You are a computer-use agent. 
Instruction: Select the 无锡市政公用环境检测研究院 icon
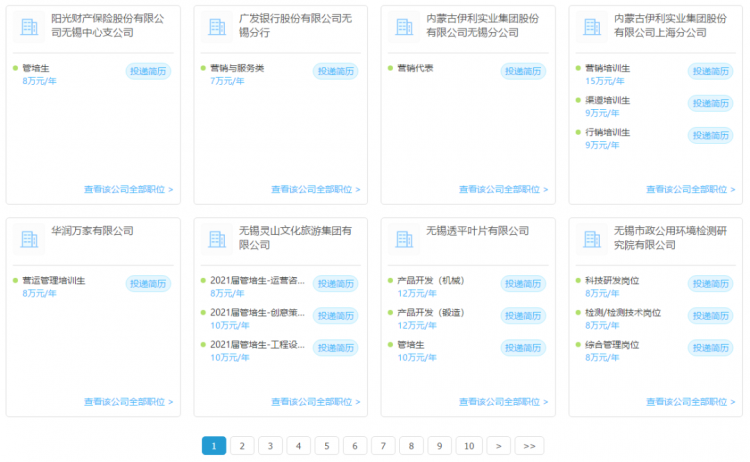tap(591, 239)
